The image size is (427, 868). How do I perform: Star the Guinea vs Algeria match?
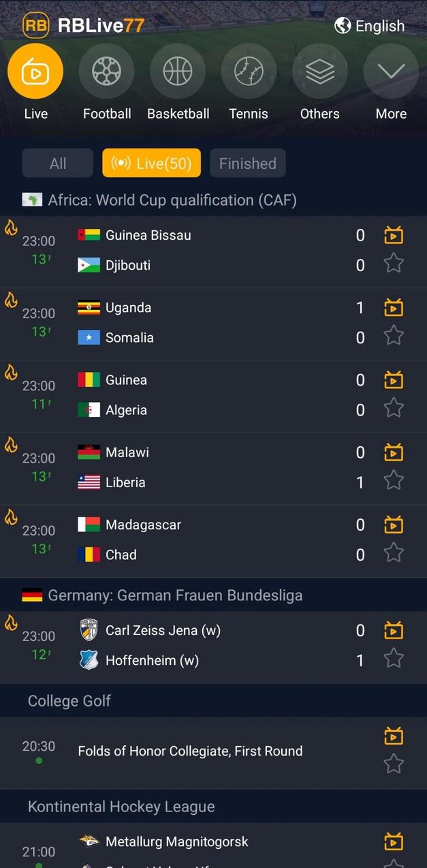tap(394, 408)
